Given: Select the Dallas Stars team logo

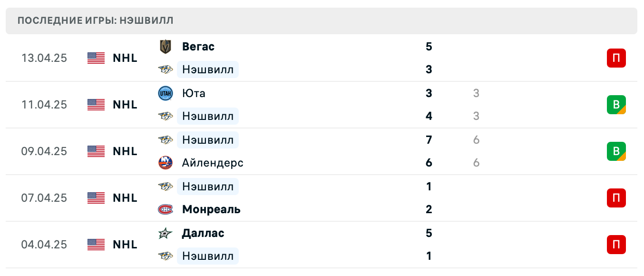Looking at the screenshot, I should point(165,233).
